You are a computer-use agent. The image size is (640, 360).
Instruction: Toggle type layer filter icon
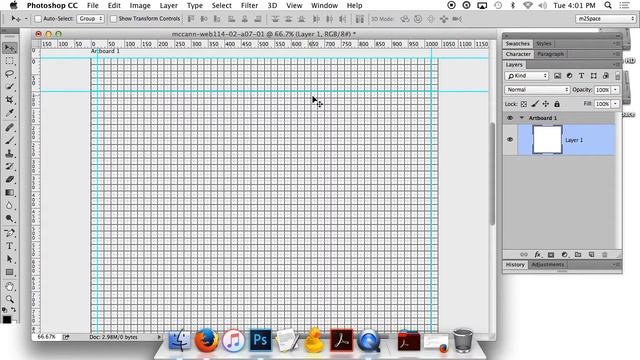tap(581, 76)
